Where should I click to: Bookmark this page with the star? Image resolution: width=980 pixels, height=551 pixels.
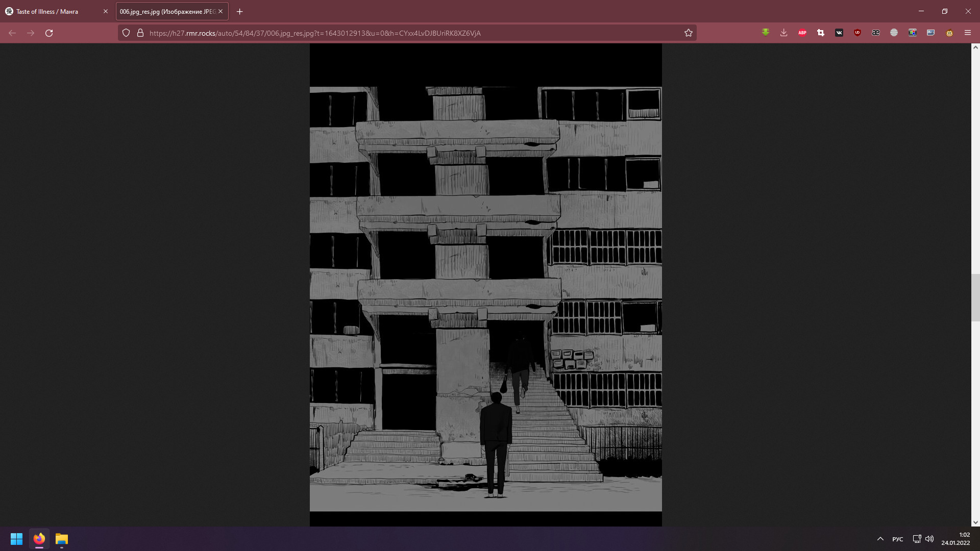coord(688,33)
